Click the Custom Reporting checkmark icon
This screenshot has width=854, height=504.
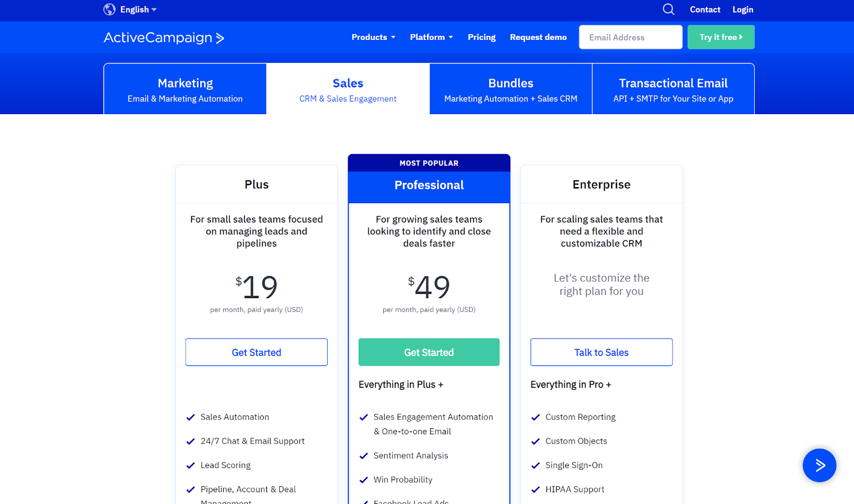pyautogui.click(x=535, y=418)
